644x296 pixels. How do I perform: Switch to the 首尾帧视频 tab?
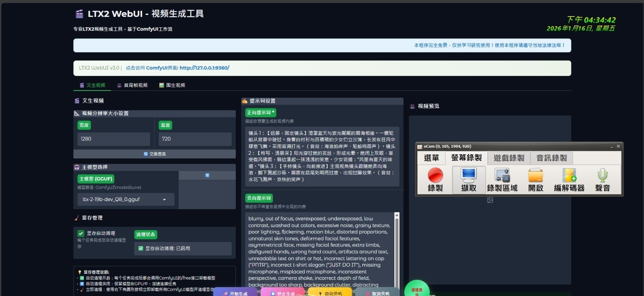[132, 85]
